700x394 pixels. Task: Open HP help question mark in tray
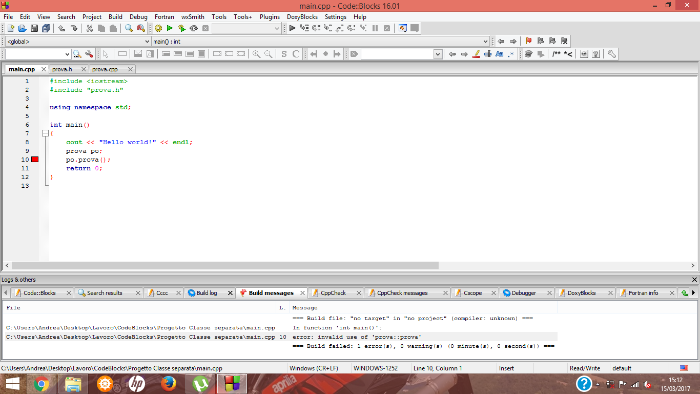583,384
